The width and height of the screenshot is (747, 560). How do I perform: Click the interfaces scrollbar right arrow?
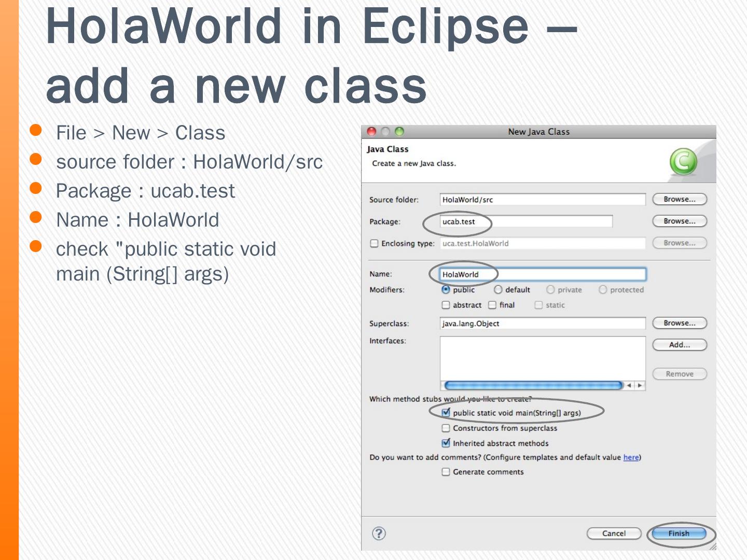pyautogui.click(x=640, y=385)
